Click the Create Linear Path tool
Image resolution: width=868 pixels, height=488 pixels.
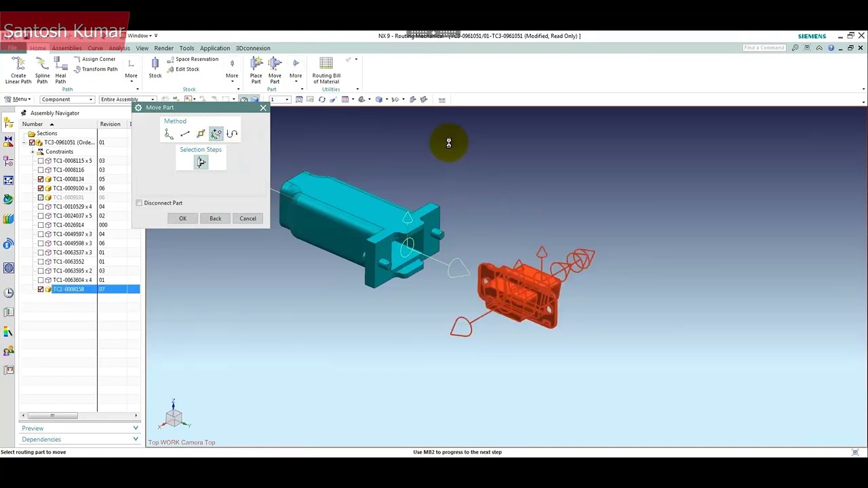click(x=18, y=70)
